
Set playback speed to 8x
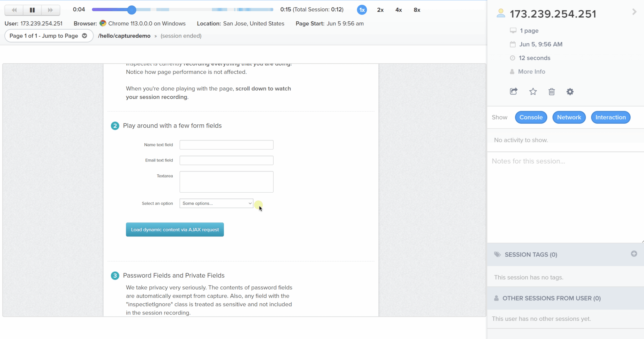[x=417, y=10]
